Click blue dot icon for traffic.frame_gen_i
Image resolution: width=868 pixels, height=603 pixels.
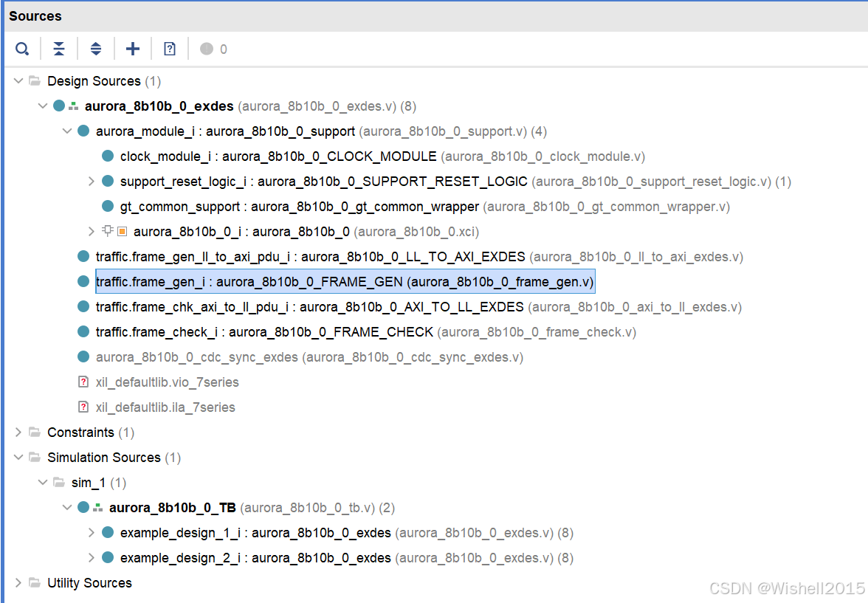[x=83, y=281]
